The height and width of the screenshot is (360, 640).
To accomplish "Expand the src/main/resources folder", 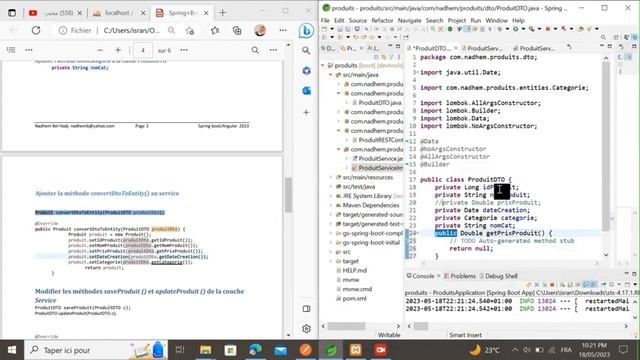I will click(331, 177).
